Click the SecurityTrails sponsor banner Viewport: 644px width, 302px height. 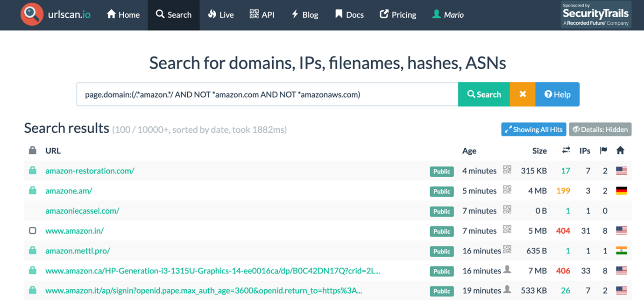click(596, 14)
